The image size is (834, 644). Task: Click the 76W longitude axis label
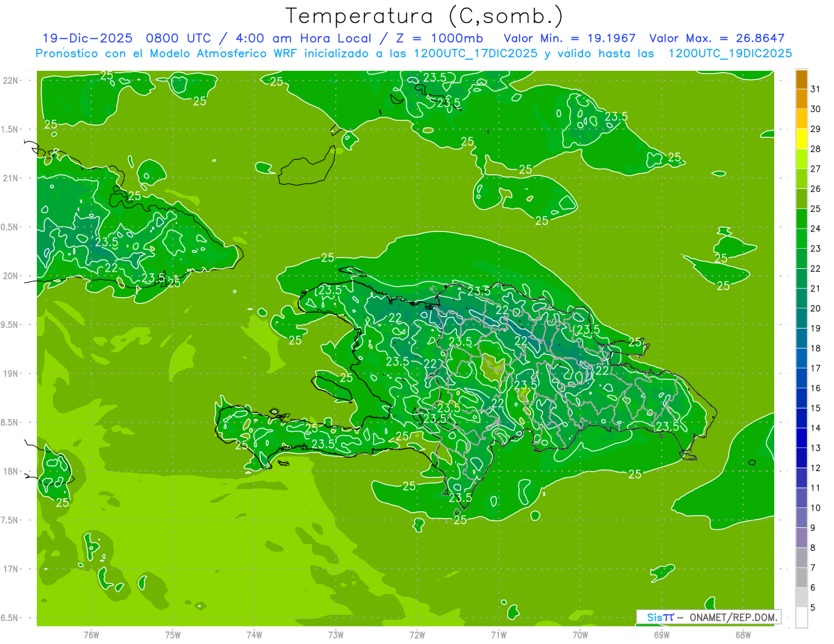tap(91, 634)
